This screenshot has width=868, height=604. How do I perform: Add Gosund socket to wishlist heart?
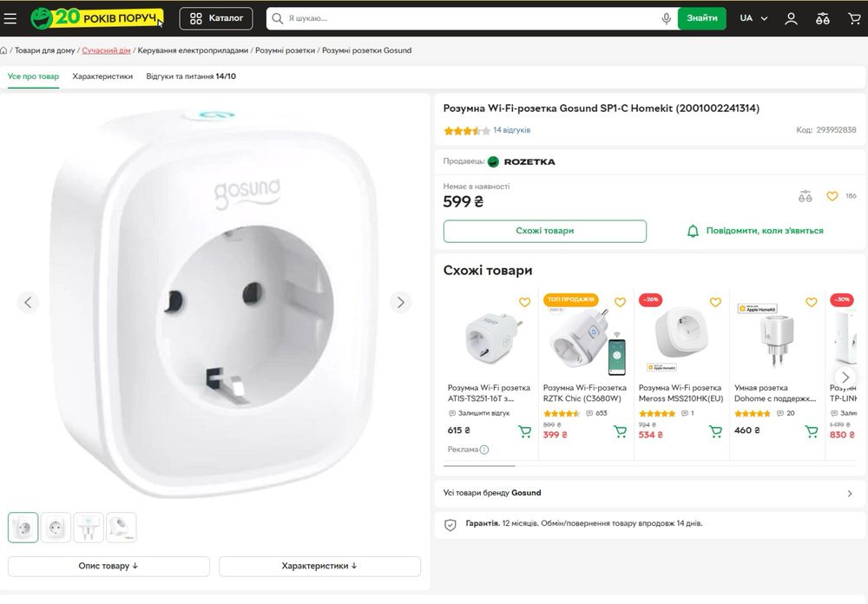pos(832,196)
